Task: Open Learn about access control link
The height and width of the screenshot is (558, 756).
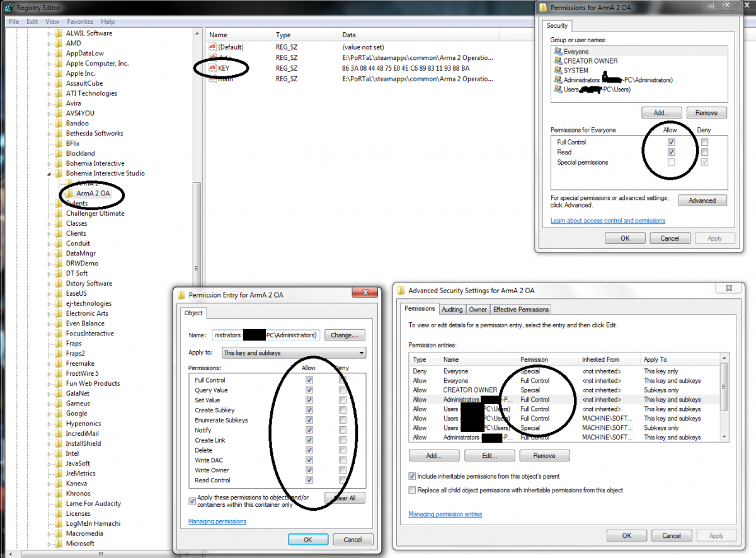Action: pos(607,221)
